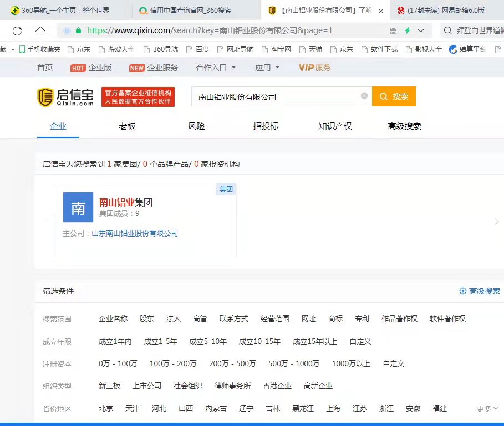Go to the browser home page icon

click(40, 31)
